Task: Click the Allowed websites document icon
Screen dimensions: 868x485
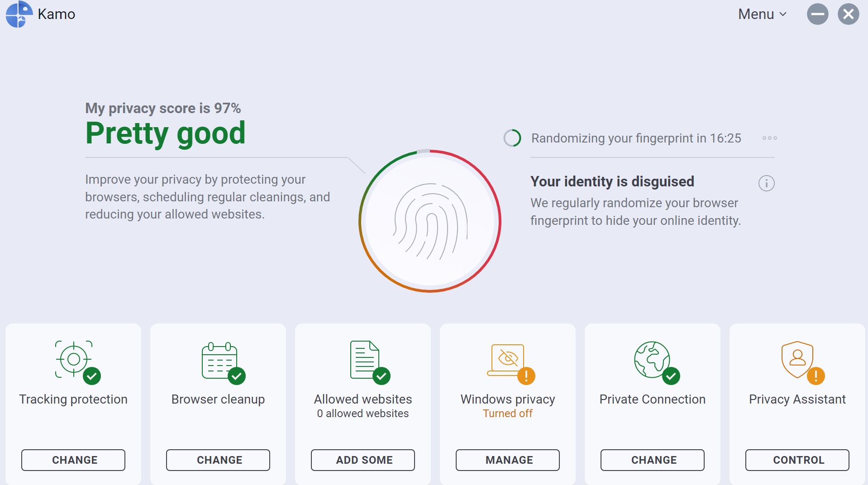Action: [x=364, y=360]
